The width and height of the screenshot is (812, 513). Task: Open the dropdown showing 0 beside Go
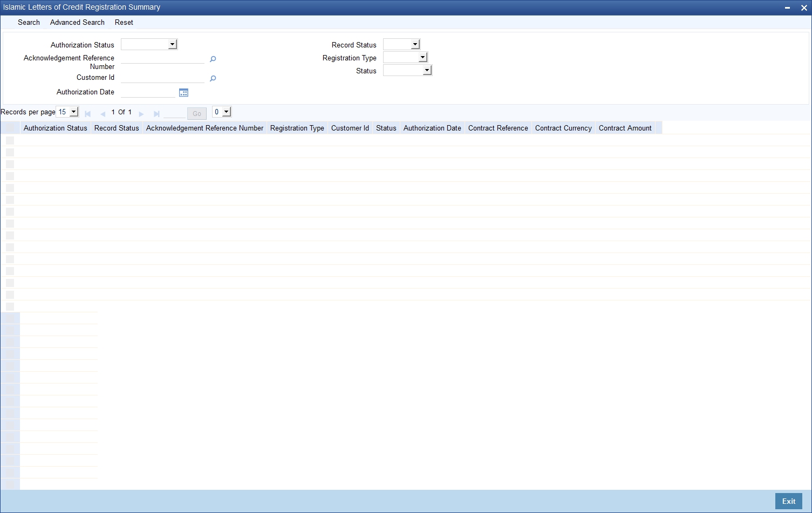(x=222, y=112)
